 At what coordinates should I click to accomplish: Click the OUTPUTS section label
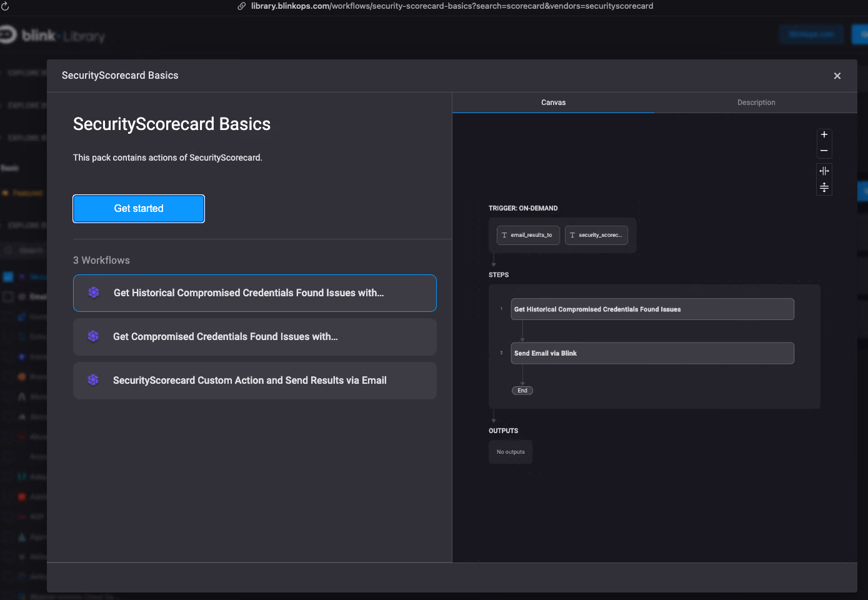coord(503,431)
